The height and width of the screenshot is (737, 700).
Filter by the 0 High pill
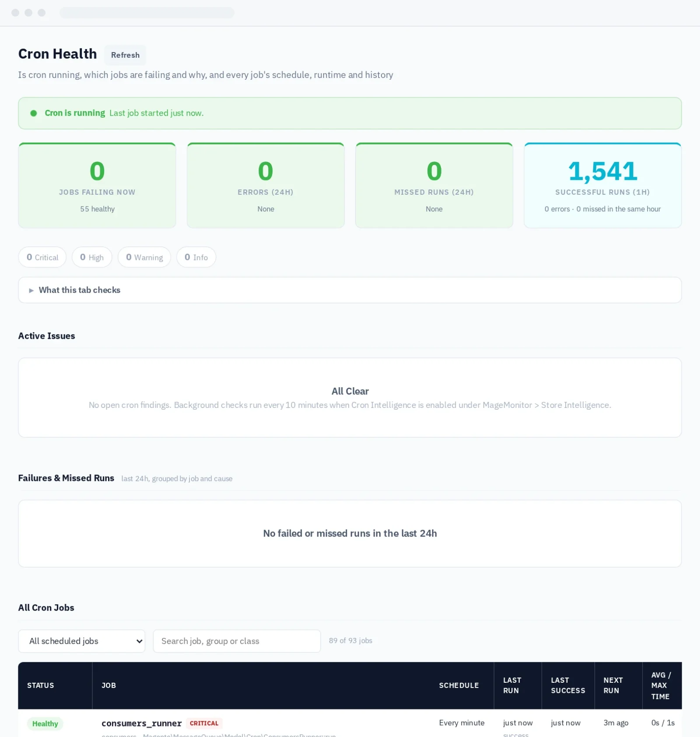tap(92, 257)
